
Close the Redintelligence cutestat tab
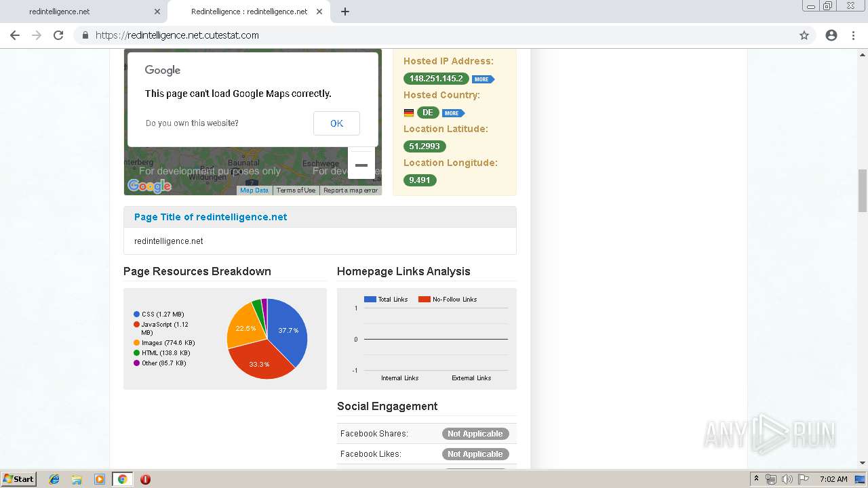coord(319,12)
